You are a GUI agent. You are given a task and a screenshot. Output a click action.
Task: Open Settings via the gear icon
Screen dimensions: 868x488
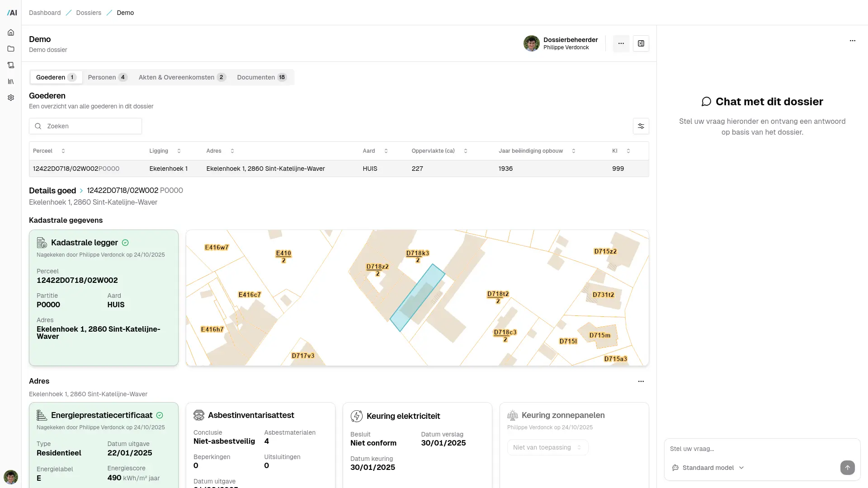point(11,98)
